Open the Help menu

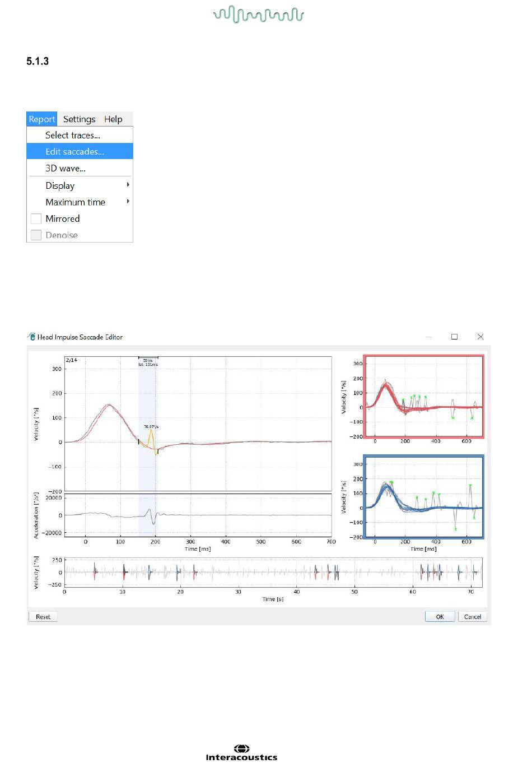click(x=113, y=119)
